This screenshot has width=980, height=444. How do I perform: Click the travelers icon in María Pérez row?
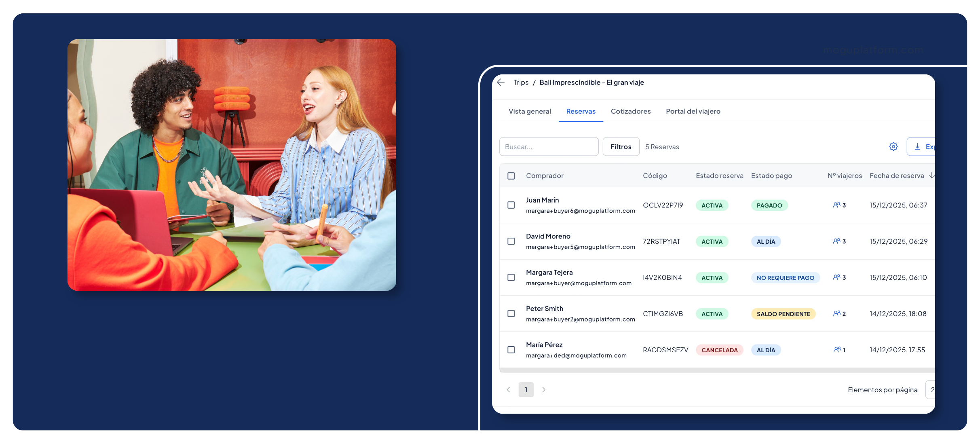click(837, 349)
